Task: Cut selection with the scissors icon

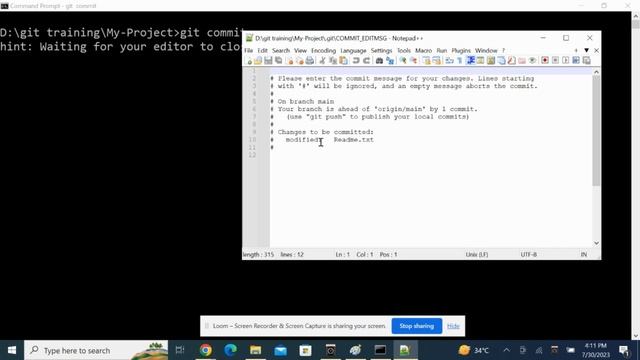Action: (x=322, y=61)
